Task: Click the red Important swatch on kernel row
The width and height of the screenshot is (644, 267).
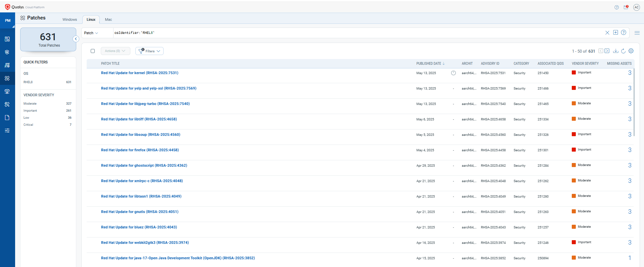Action: tap(574, 72)
